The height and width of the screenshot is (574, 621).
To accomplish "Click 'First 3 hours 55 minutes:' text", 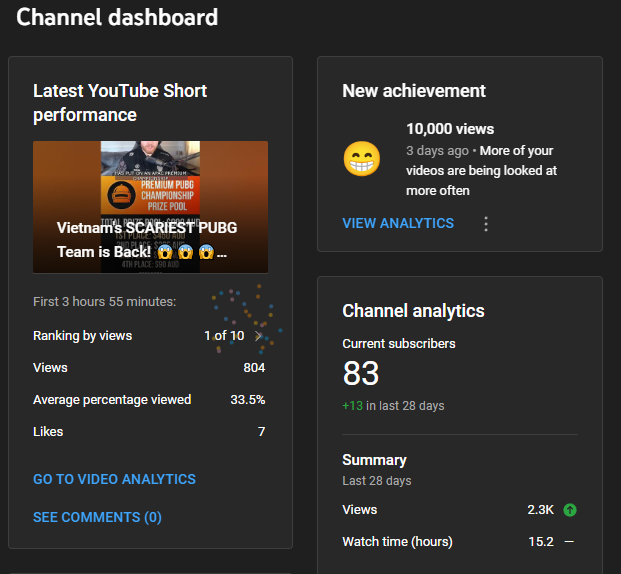I will [x=105, y=301].
